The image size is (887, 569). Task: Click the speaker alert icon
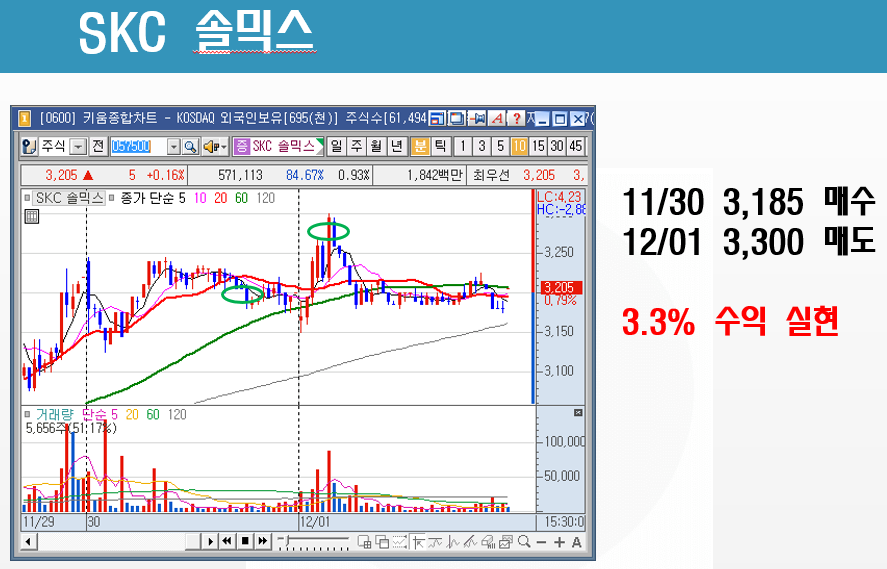point(214,147)
